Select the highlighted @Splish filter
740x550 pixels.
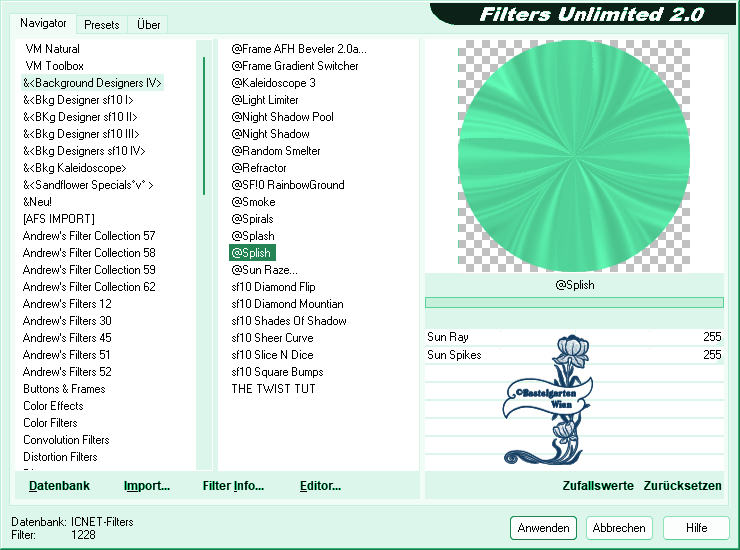pyautogui.click(x=252, y=253)
